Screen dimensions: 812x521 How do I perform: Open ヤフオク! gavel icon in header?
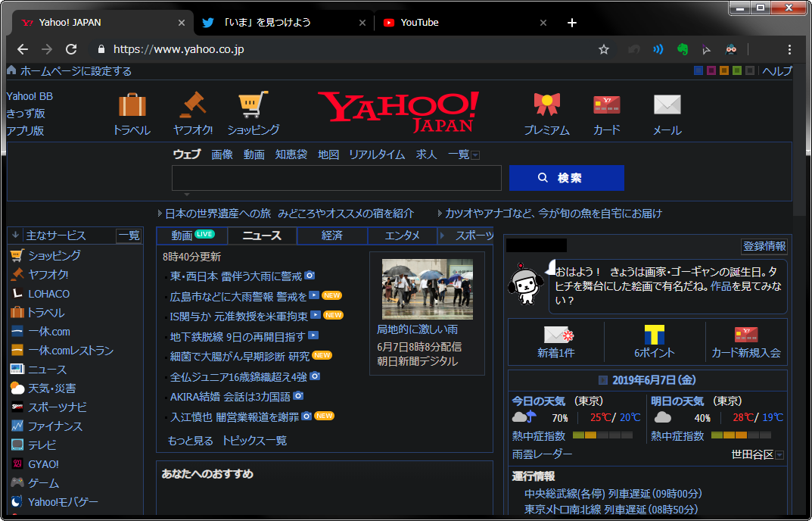193,105
